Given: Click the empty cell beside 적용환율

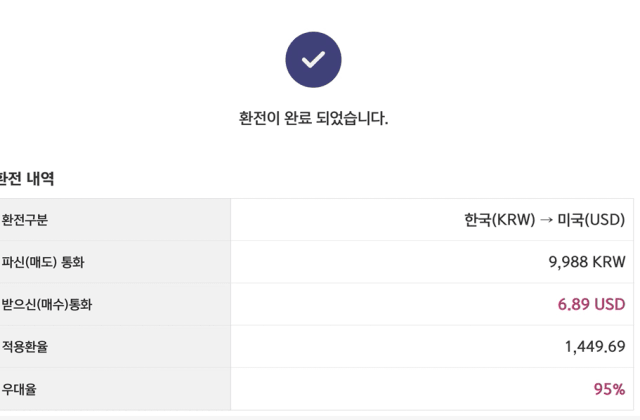Looking at the screenshot, I should 396,347.
